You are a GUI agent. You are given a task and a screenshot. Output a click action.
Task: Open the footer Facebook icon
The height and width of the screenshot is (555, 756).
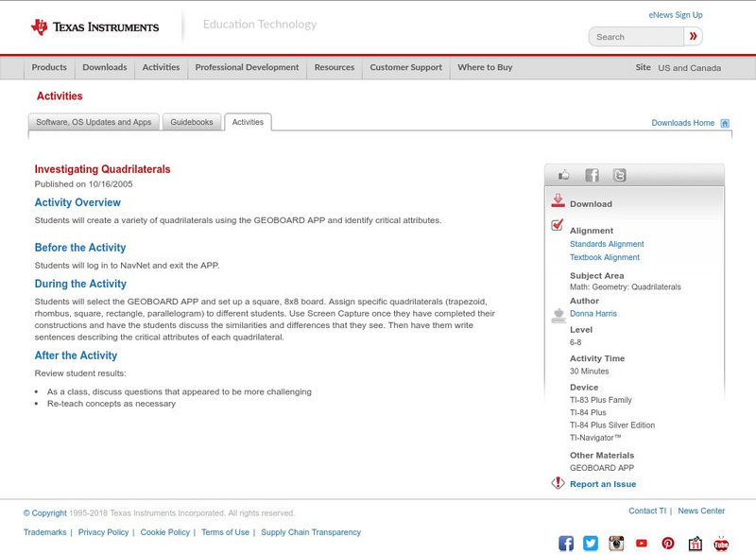(566, 544)
